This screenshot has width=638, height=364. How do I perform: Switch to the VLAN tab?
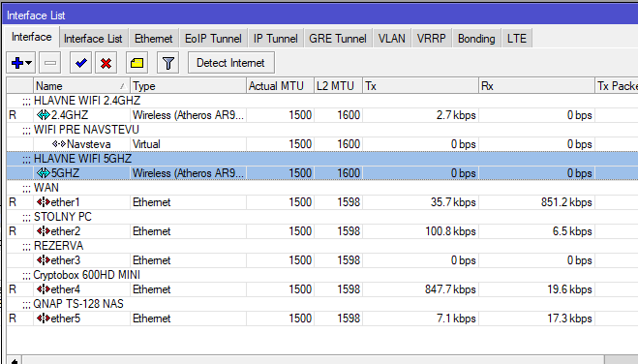point(392,39)
